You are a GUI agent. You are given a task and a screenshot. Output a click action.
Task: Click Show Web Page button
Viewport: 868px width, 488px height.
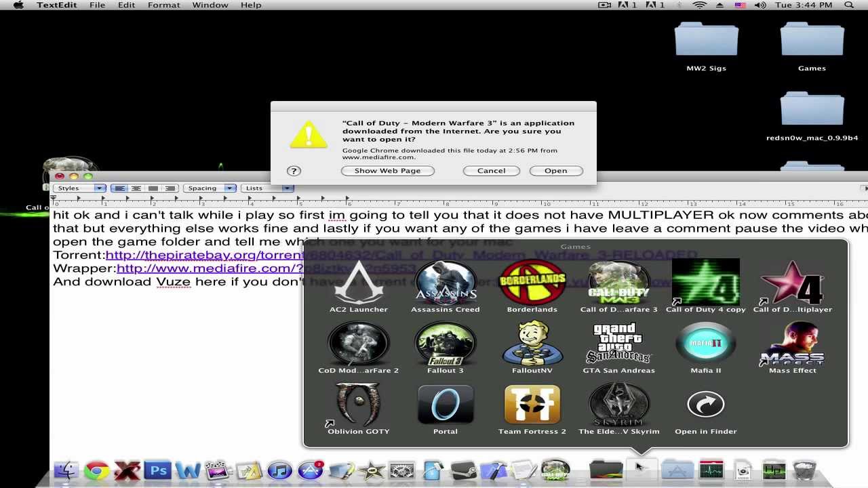point(388,171)
